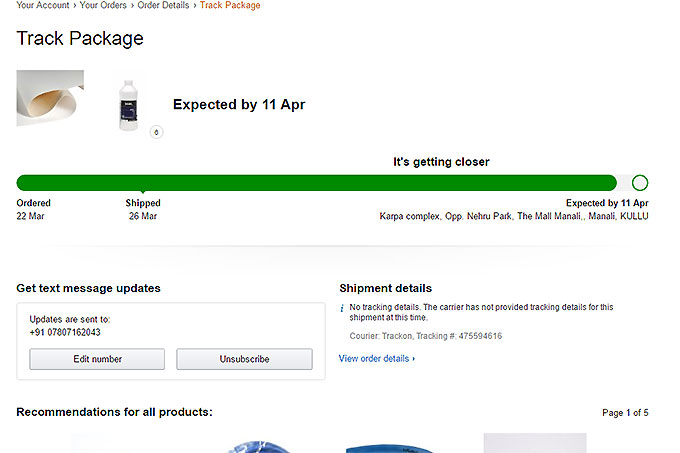Click the Page 1 of 5 indicator

[x=625, y=412]
